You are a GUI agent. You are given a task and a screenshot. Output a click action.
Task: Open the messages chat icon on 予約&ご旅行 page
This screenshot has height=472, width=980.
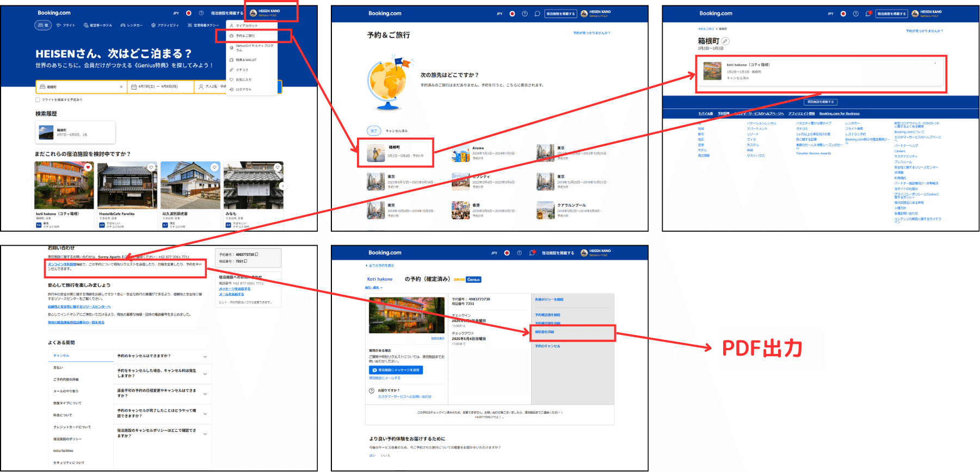[537, 14]
